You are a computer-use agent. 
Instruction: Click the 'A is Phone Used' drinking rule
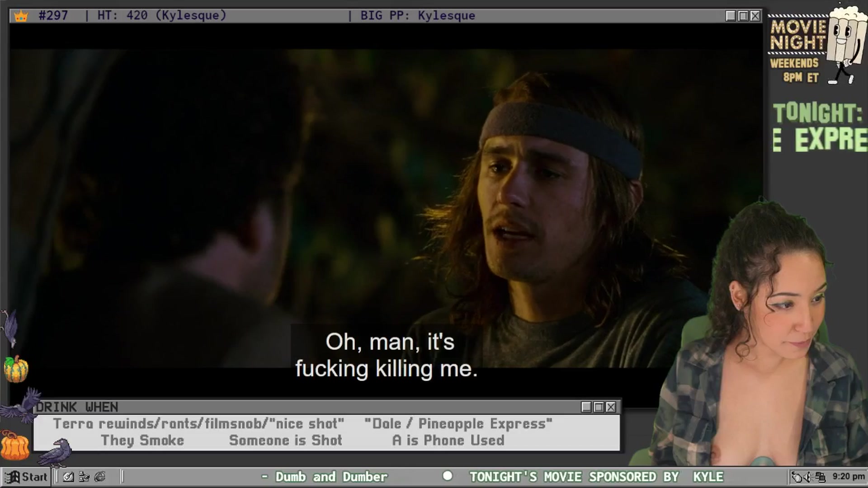click(x=448, y=440)
